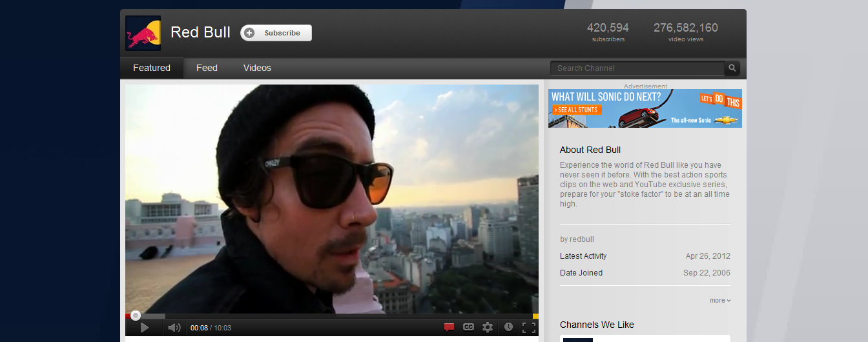Expand the 'more' channel info link
This screenshot has width=868, height=342.
(x=720, y=300)
